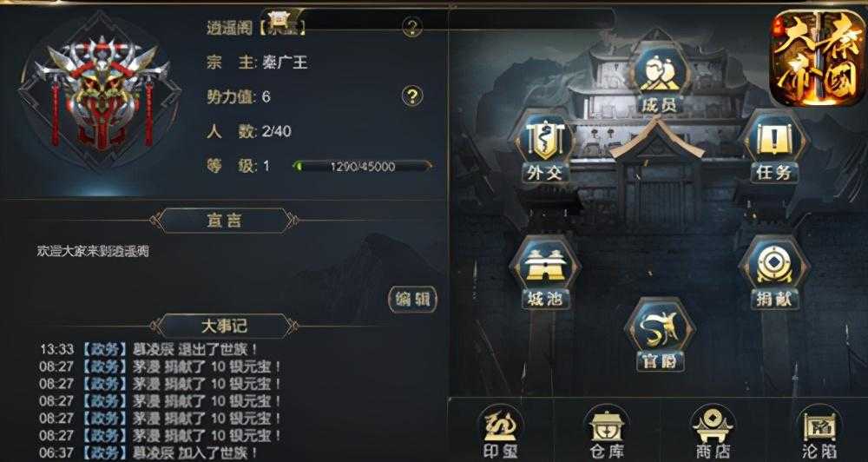Click the help icon beside 势力值
The height and width of the screenshot is (462, 868).
(411, 96)
